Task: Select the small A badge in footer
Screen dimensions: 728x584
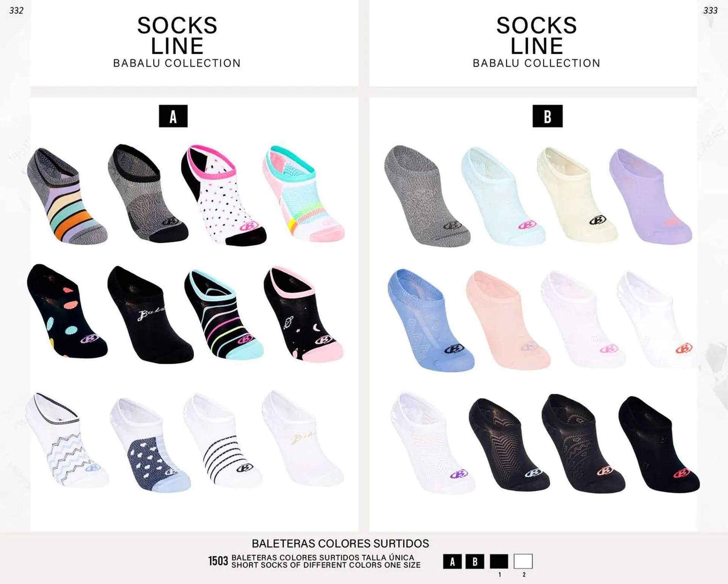Action: coord(452,561)
